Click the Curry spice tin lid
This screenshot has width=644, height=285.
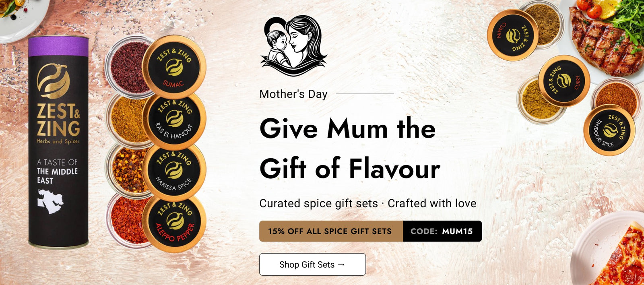tap(564, 81)
